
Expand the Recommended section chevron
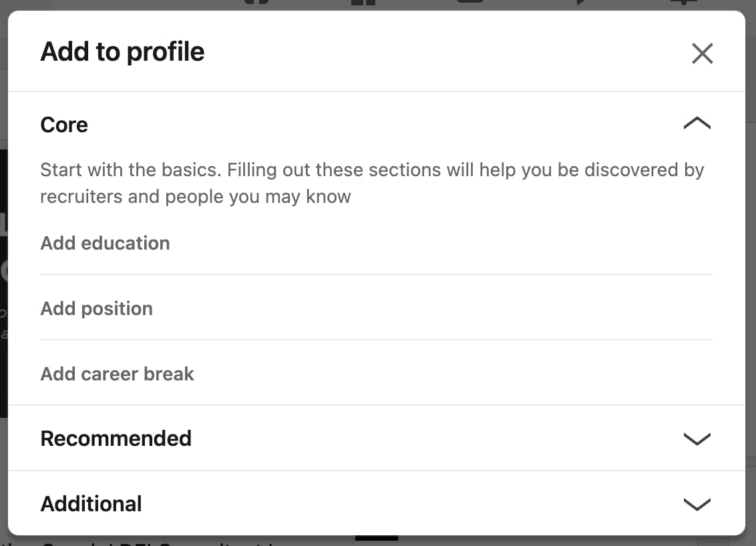pos(697,439)
